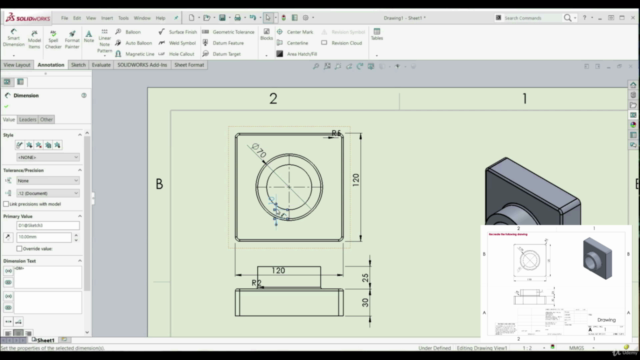Open Model Items tool
Viewport: 640px width, 360px height.
click(x=34, y=39)
